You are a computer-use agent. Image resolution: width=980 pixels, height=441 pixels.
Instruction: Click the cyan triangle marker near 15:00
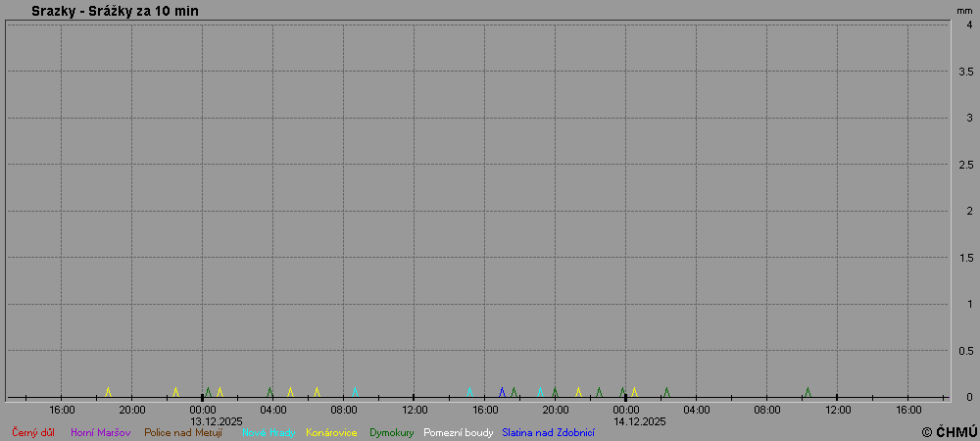[x=469, y=392]
